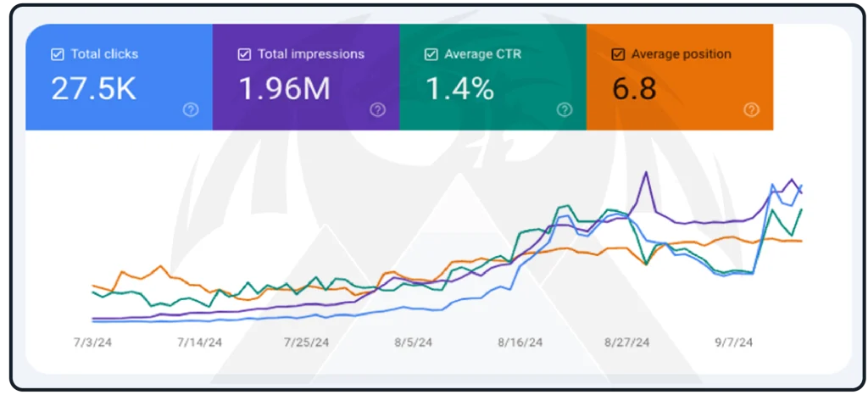Click the help icon on Total clicks card
This screenshot has height=395, width=868.
click(191, 109)
